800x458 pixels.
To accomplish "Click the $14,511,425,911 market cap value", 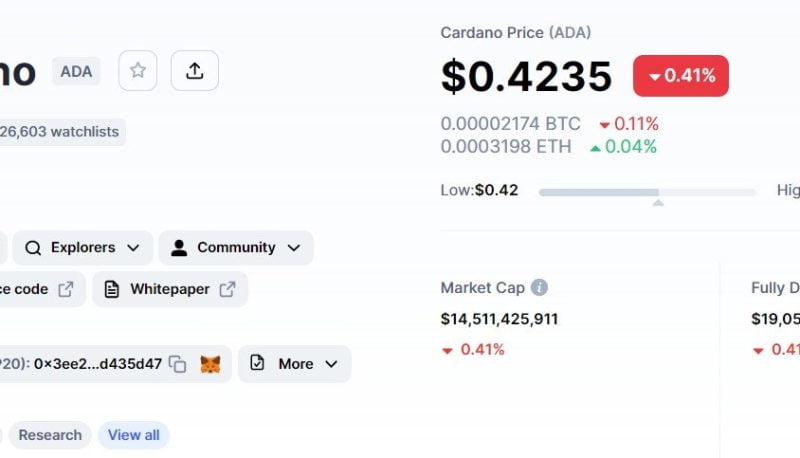I will click(499, 319).
